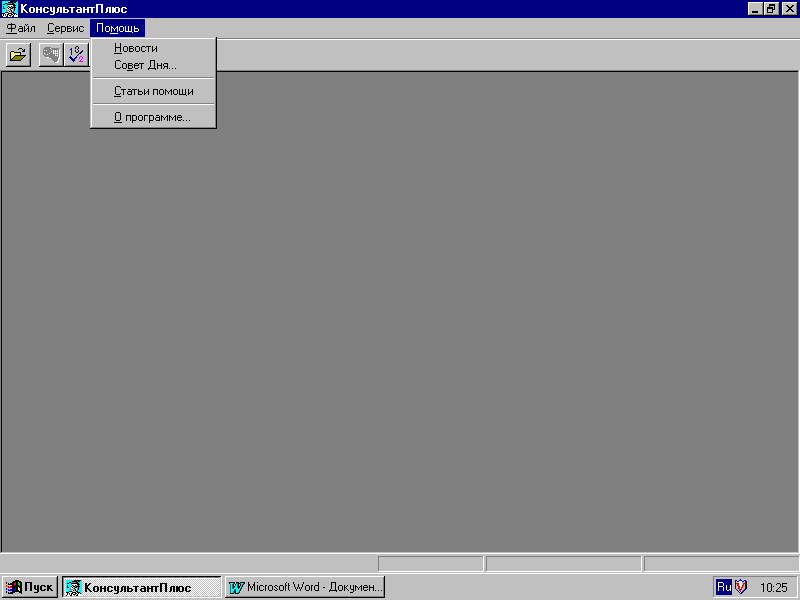Restore down the КонсультантПлюс window

tap(771, 9)
